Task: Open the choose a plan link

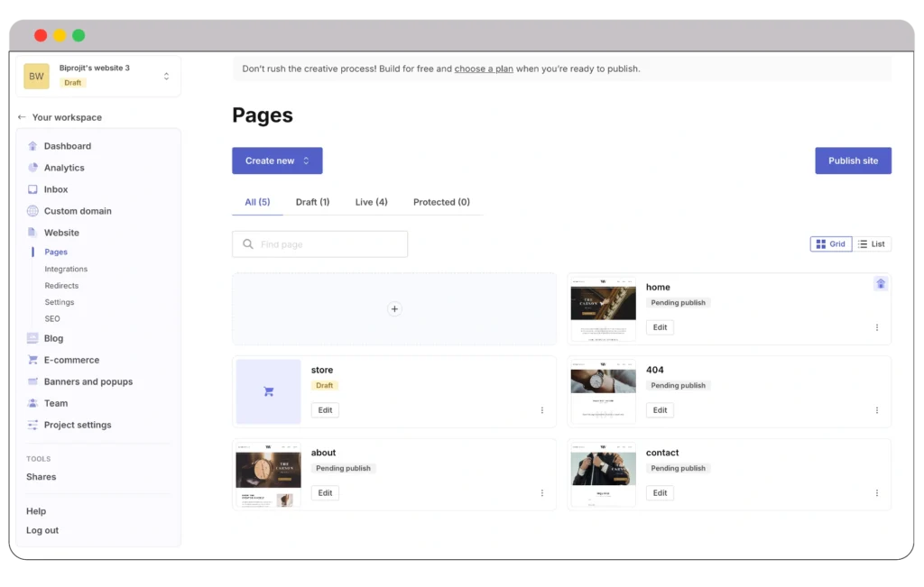Action: (x=484, y=68)
